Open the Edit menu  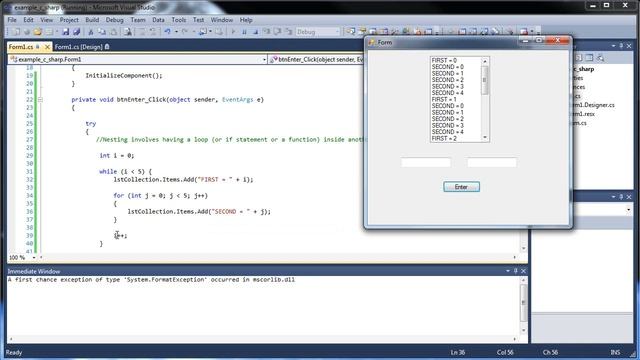tap(28, 20)
